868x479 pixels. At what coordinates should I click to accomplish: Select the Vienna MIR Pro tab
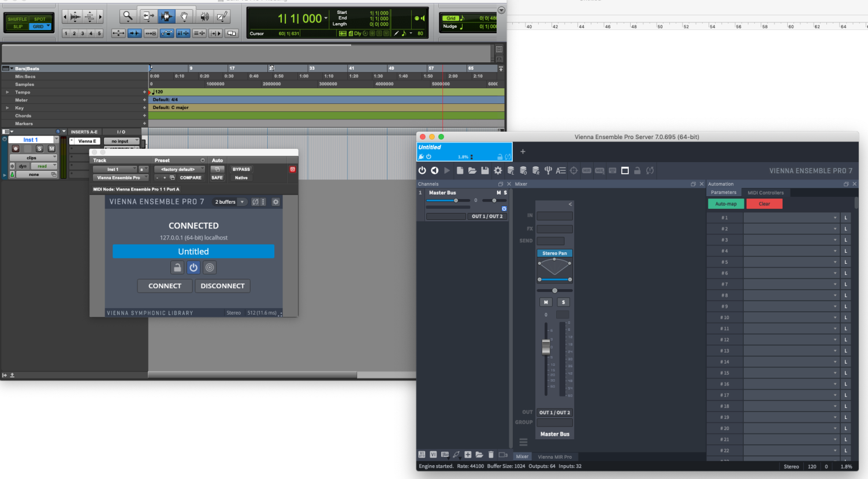pyautogui.click(x=555, y=456)
